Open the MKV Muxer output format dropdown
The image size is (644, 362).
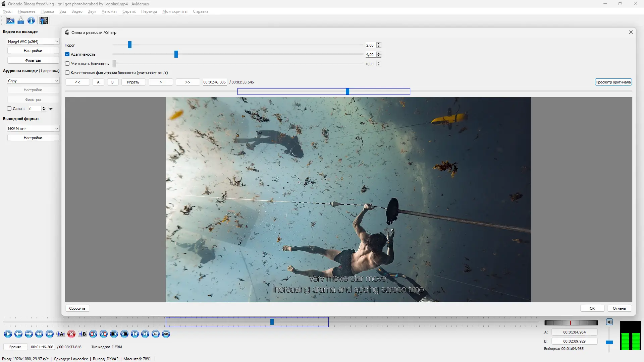pos(33,129)
